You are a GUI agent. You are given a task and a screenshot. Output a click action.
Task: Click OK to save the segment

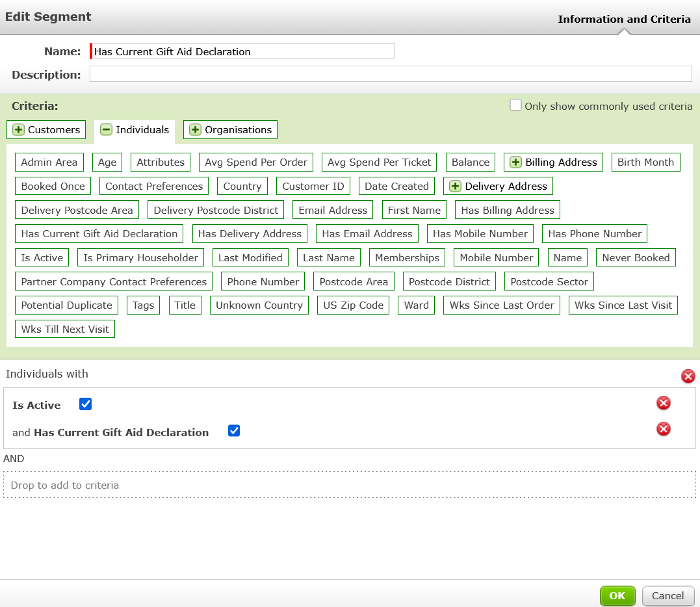(617, 595)
